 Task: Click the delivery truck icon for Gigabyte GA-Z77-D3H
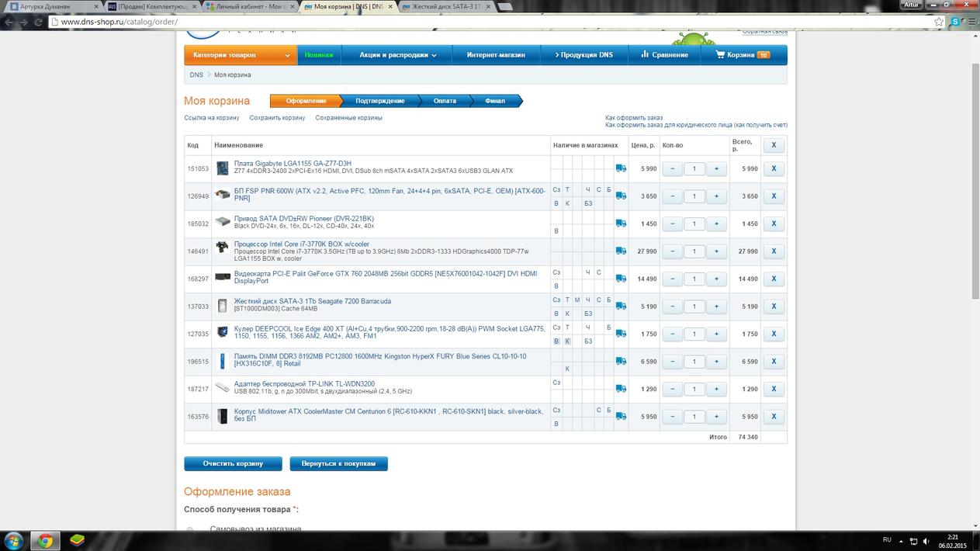click(x=621, y=168)
